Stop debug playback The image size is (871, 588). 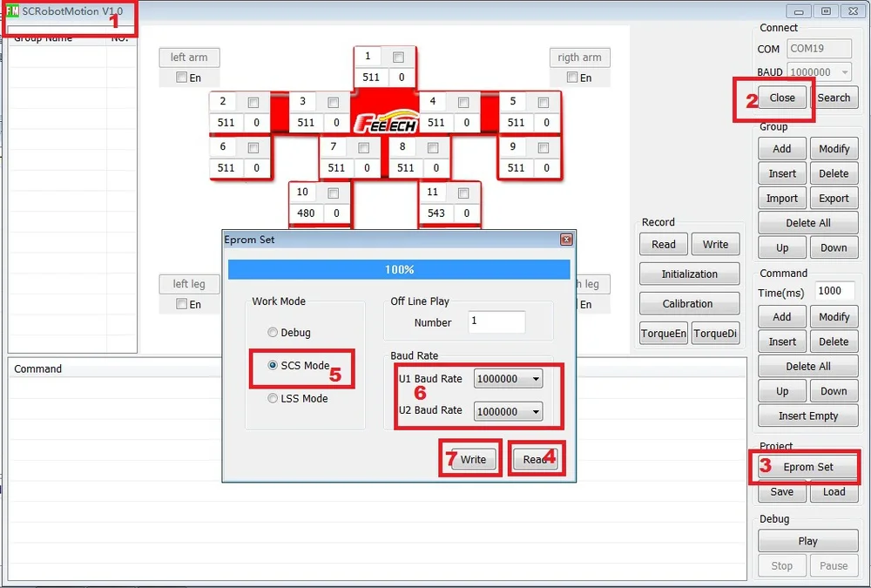[x=782, y=565]
